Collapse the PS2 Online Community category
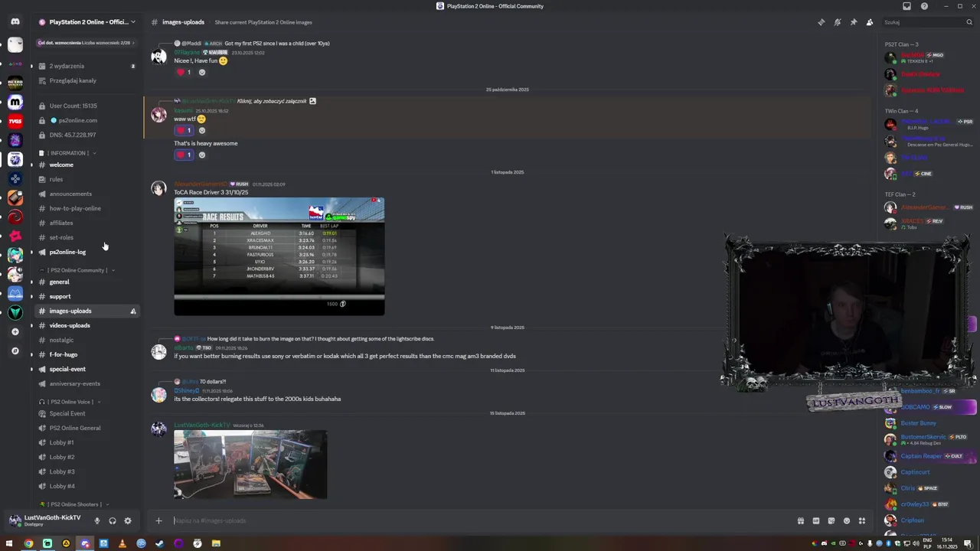The image size is (980, 551). click(x=77, y=270)
